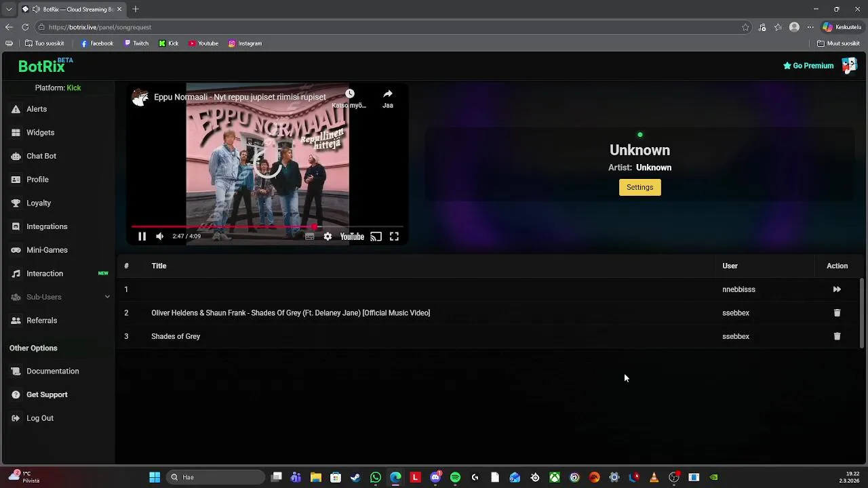The height and width of the screenshot is (488, 868).
Task: Expand the Sub-Users chevron
Action: (x=107, y=297)
